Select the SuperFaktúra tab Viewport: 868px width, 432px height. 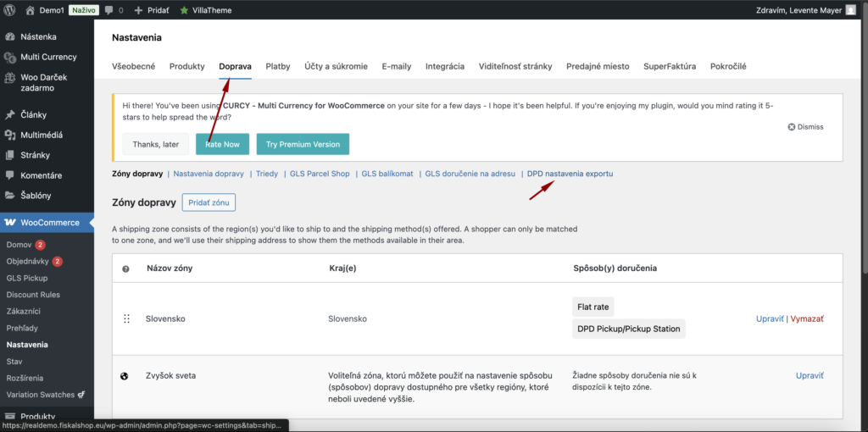click(670, 66)
